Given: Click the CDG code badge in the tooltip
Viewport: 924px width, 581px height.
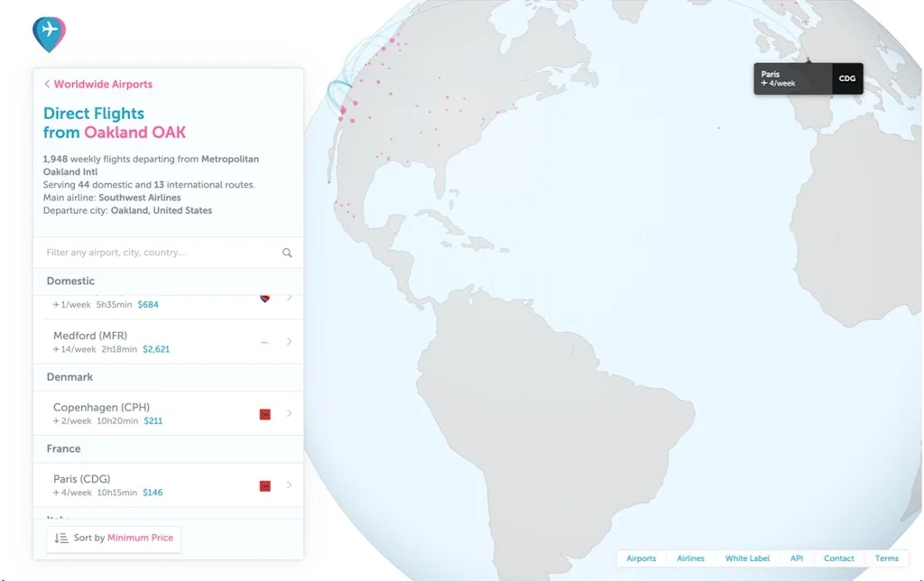Looking at the screenshot, I should [x=846, y=78].
